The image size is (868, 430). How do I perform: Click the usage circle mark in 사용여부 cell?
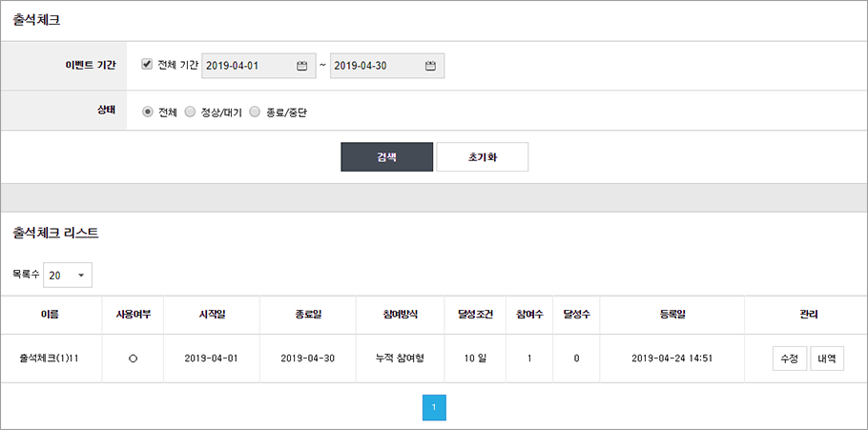[x=133, y=358]
